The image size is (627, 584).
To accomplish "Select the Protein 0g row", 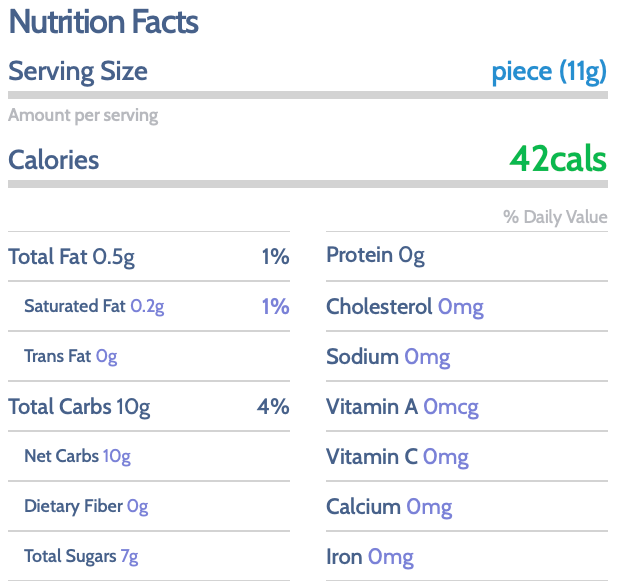I will (467, 256).
